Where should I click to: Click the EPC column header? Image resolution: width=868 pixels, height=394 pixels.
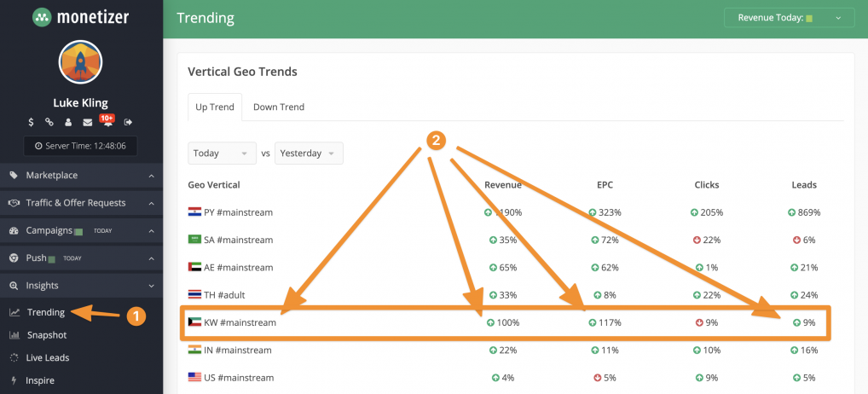(x=605, y=185)
